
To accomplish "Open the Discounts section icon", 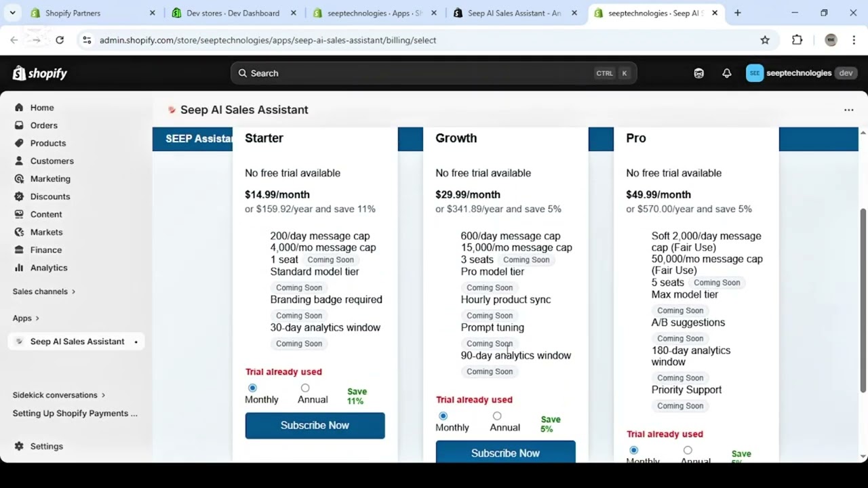I will click(x=19, y=197).
